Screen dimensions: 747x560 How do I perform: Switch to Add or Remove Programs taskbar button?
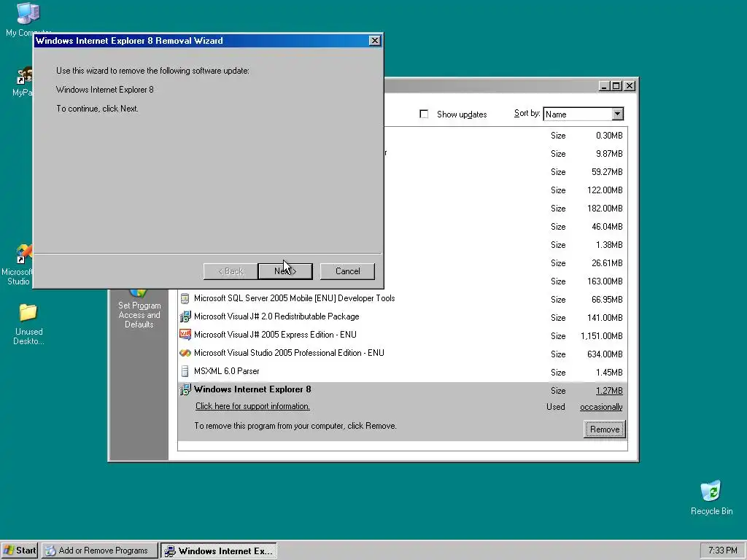pos(99,551)
